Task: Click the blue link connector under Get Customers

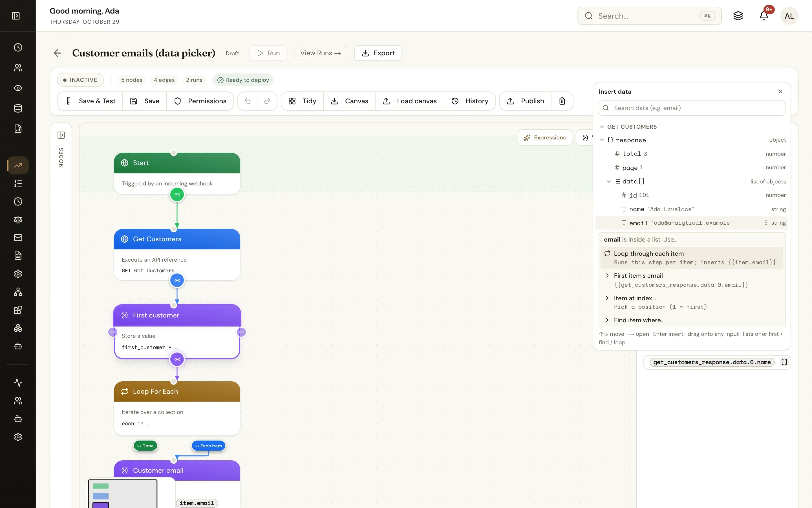Action: [177, 280]
